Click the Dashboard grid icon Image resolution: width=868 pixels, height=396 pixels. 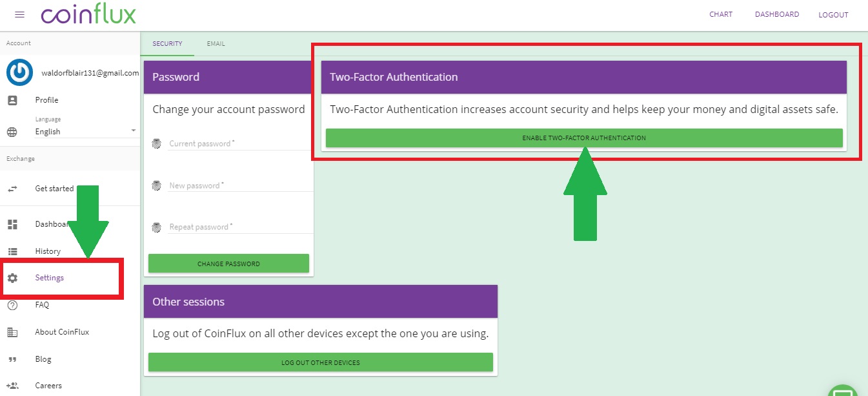coord(12,224)
